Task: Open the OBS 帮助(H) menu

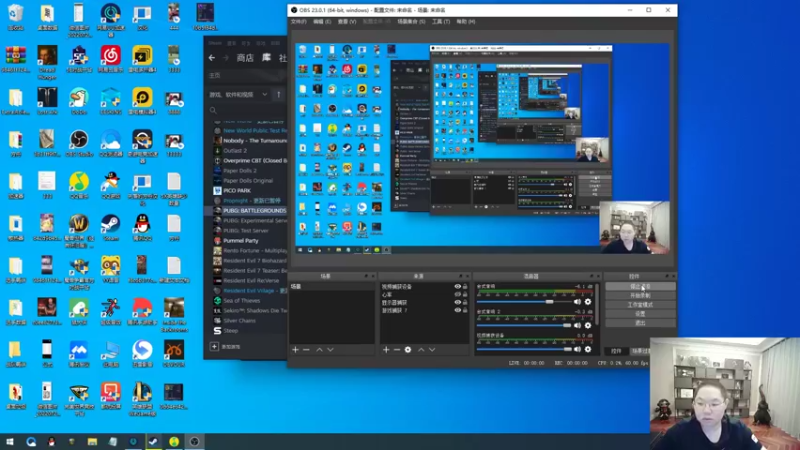Action: (x=466, y=21)
